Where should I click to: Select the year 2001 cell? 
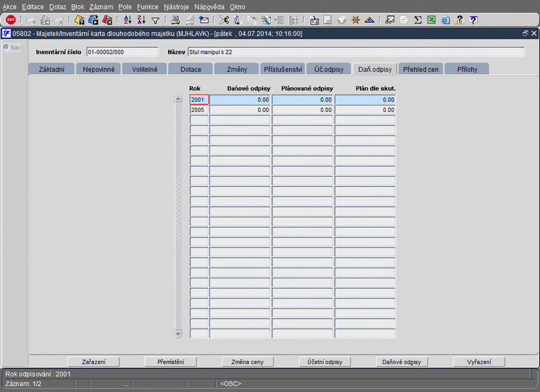(199, 99)
